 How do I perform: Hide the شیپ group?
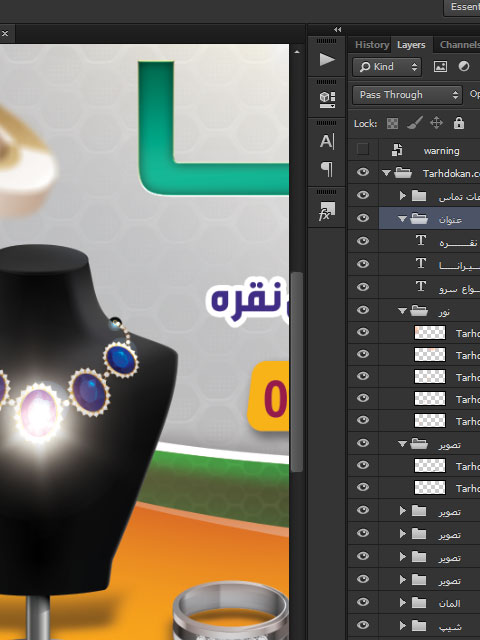363,625
